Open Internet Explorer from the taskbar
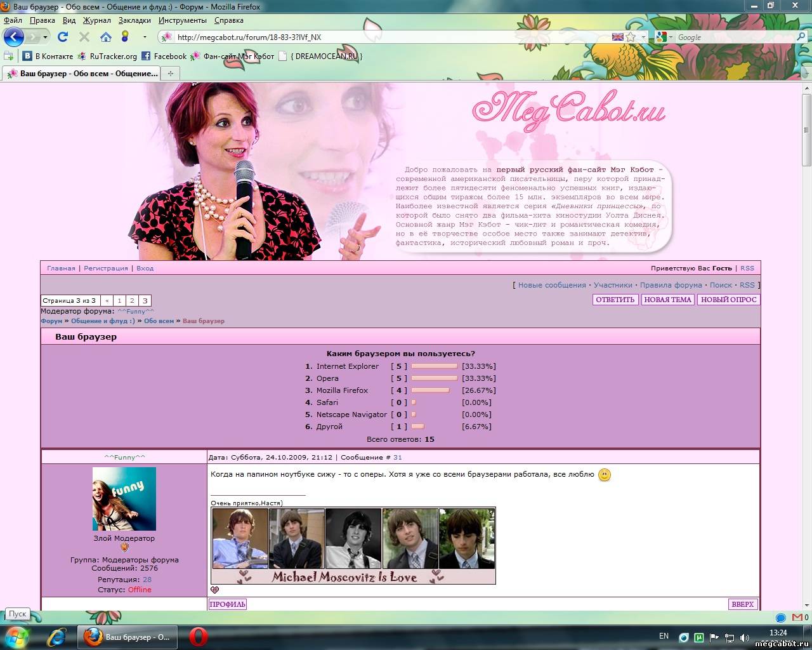The width and height of the screenshot is (812, 650). (56, 637)
